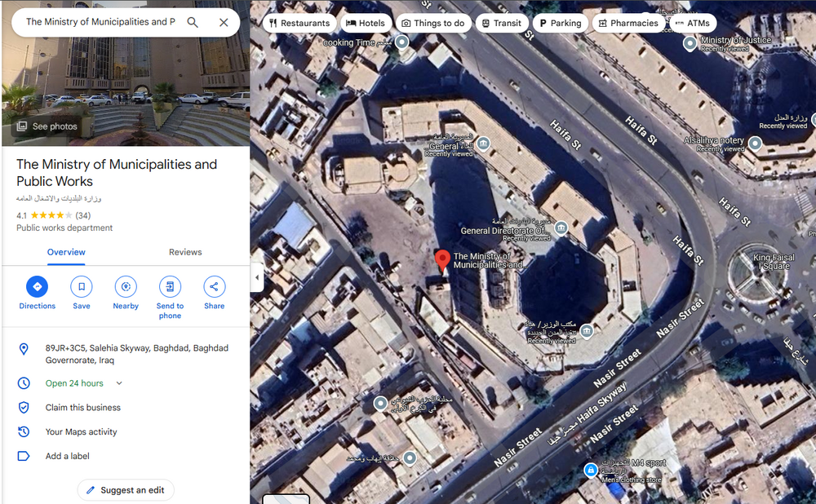This screenshot has height=504, width=816.
Task: Click the Public works department category
Action: tap(64, 228)
